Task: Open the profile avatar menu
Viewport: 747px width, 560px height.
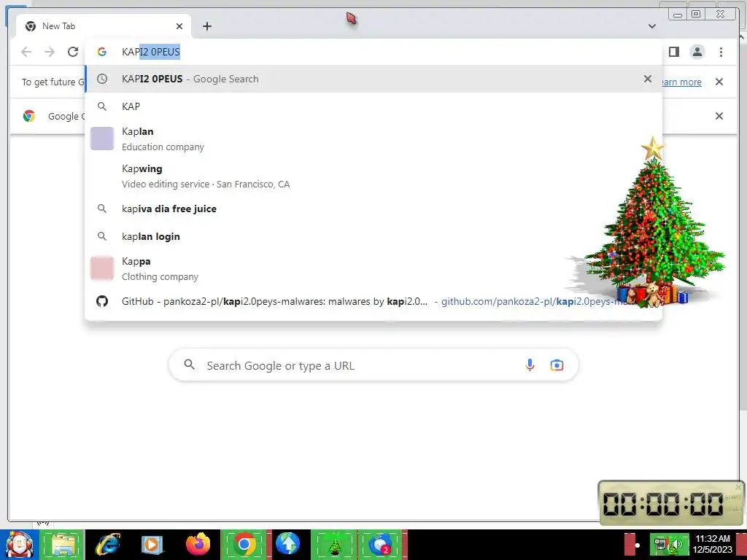Action: 697,52
